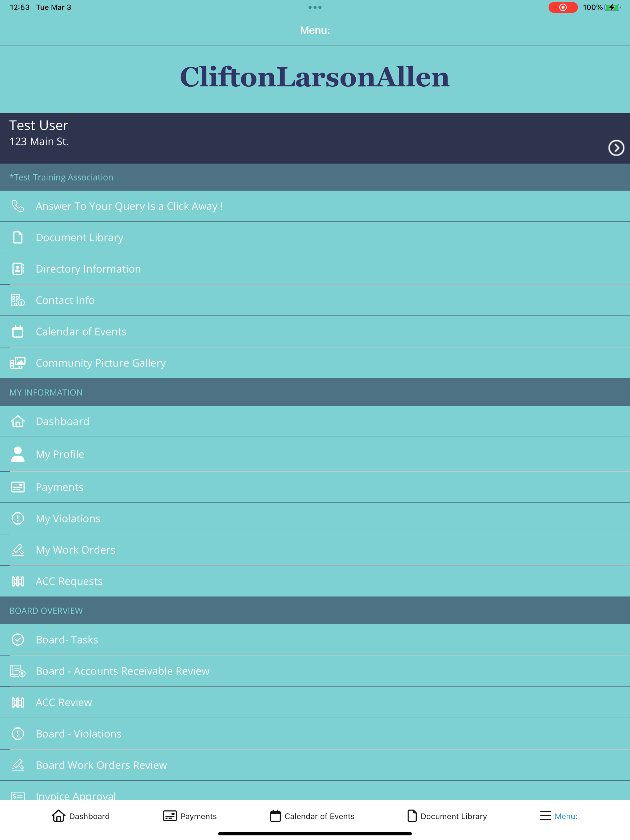The width and height of the screenshot is (630, 840).
Task: Select ACC Review under Board Overview
Action: click(315, 702)
